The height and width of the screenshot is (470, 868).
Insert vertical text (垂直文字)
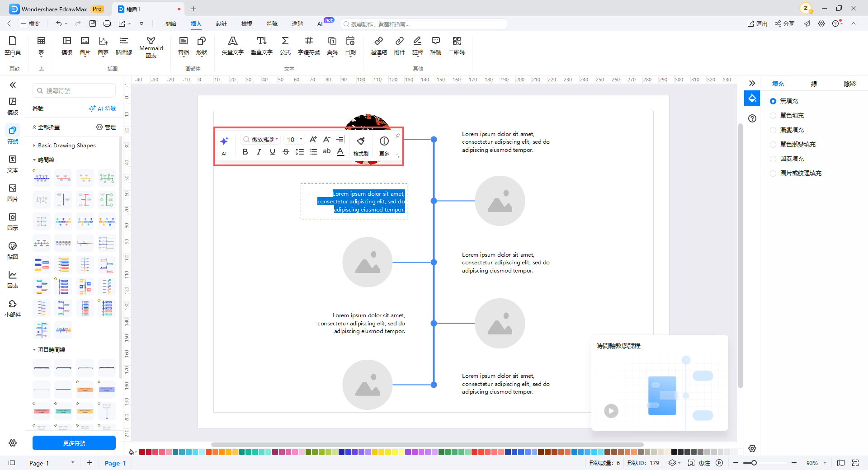(x=262, y=46)
